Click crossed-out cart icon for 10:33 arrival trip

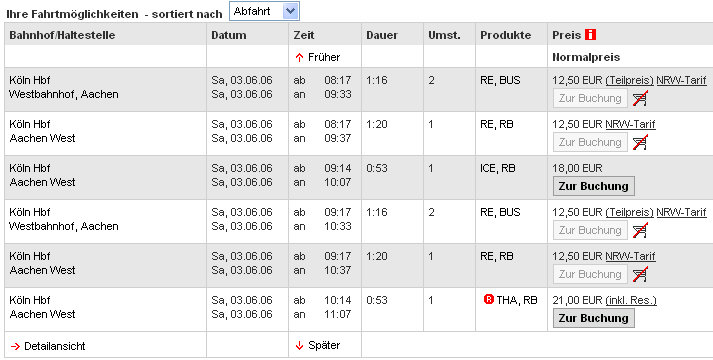coord(640,230)
